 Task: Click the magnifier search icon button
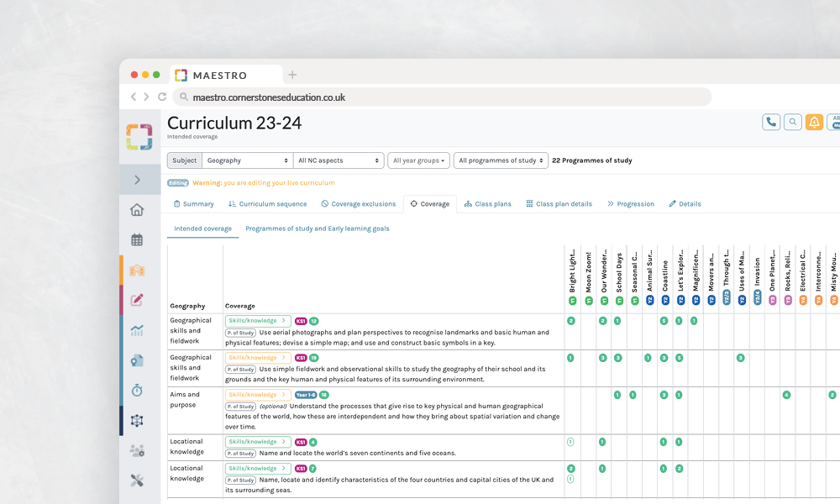coord(792,122)
